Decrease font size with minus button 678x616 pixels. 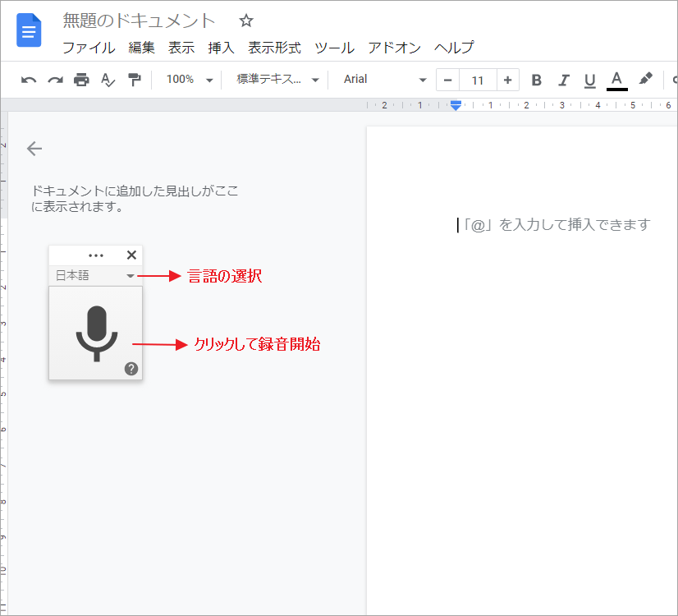[x=448, y=80]
